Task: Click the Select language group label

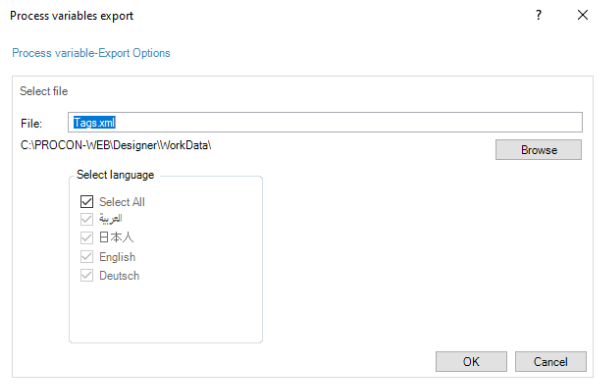Action: click(x=115, y=175)
